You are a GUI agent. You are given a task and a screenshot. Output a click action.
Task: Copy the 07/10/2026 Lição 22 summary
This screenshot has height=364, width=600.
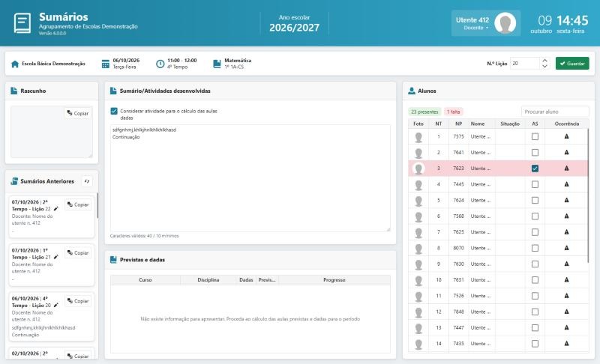pyautogui.click(x=78, y=204)
